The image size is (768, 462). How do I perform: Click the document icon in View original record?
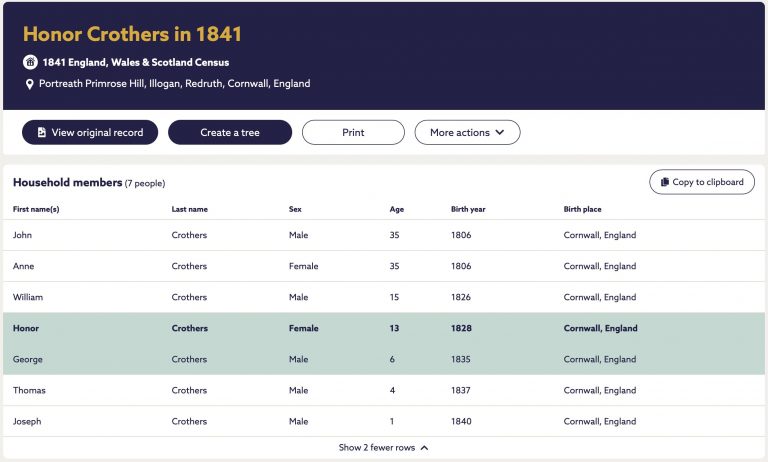point(42,132)
